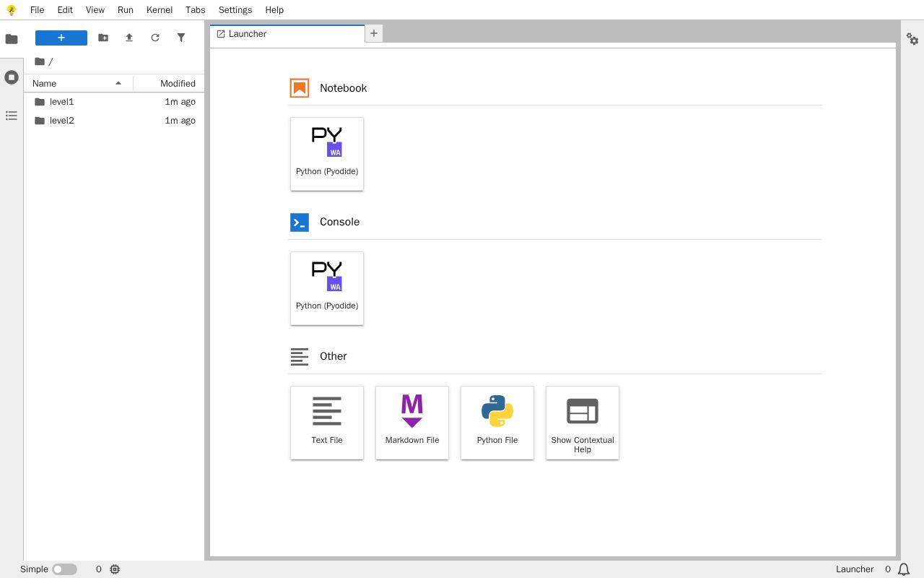Select the Launcher tab

[x=287, y=34]
